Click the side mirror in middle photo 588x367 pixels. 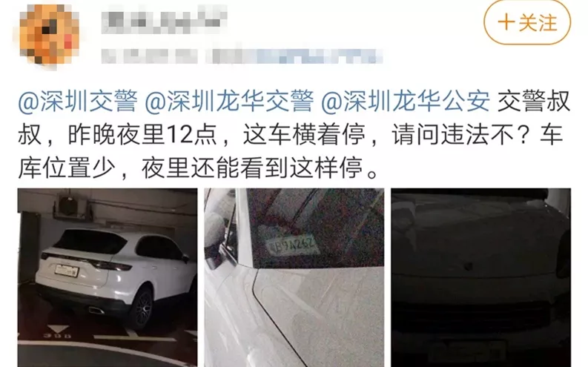[x=214, y=241]
